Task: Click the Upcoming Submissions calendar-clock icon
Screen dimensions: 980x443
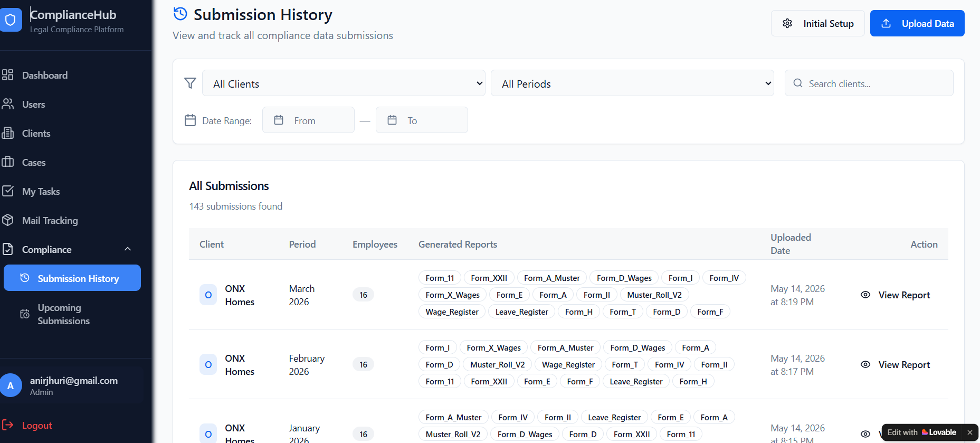Action: pos(25,314)
